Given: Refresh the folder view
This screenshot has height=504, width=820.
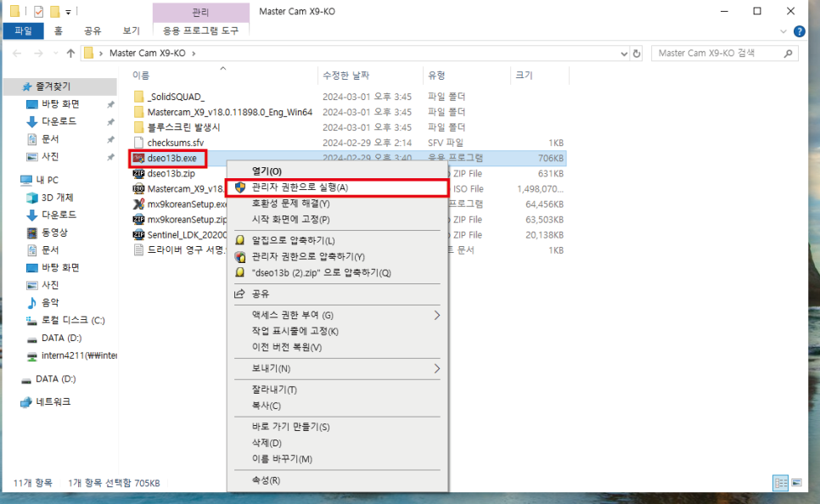Looking at the screenshot, I should [x=637, y=53].
